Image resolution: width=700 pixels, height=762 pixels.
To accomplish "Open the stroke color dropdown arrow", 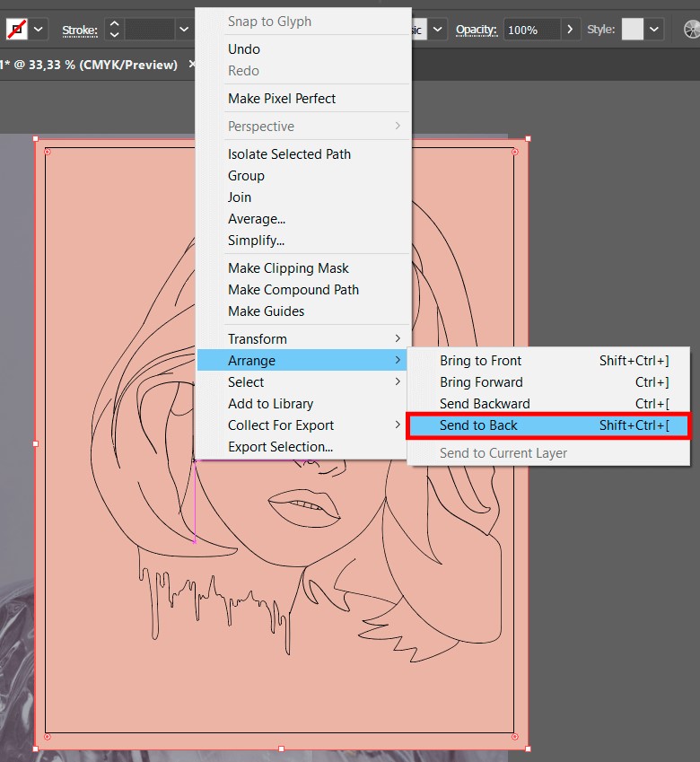I will pos(39,30).
